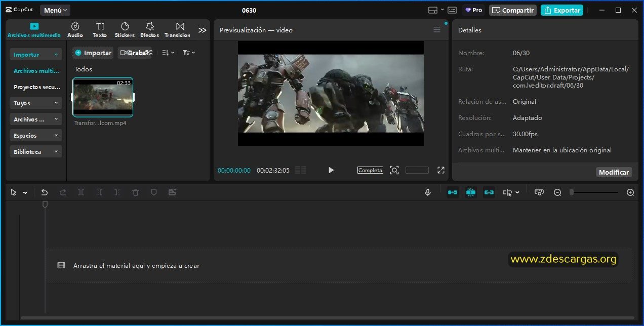The image size is (644, 326).
Task: Open the Texto tab
Action: [x=100, y=30]
